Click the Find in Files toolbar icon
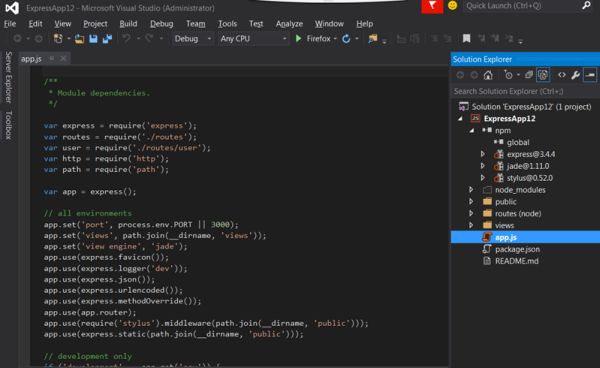Image resolution: width=600 pixels, height=368 pixels. [x=373, y=38]
